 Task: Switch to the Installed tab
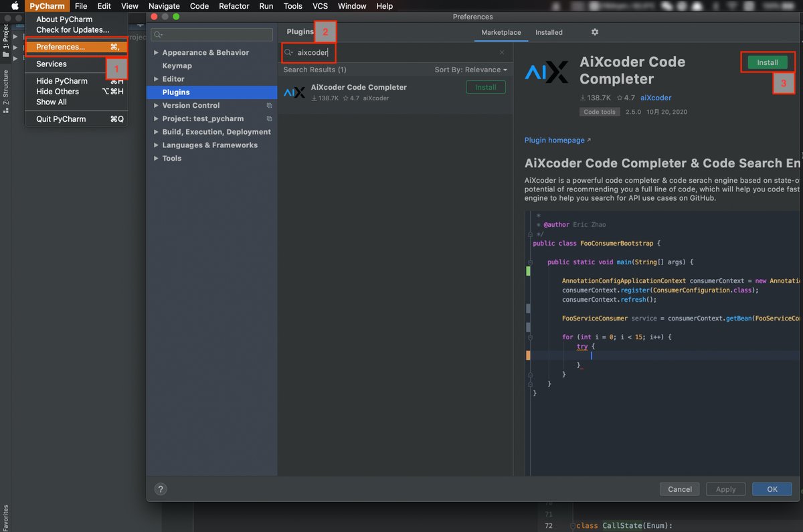(549, 32)
